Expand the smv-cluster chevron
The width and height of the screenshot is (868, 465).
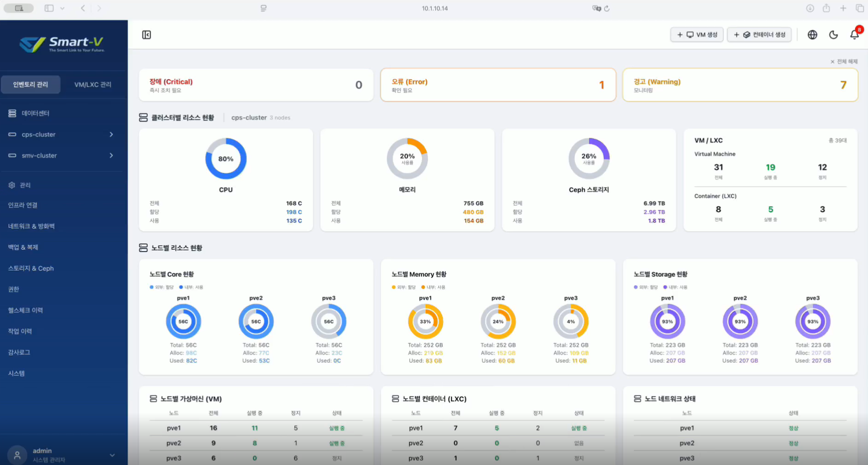tap(111, 155)
